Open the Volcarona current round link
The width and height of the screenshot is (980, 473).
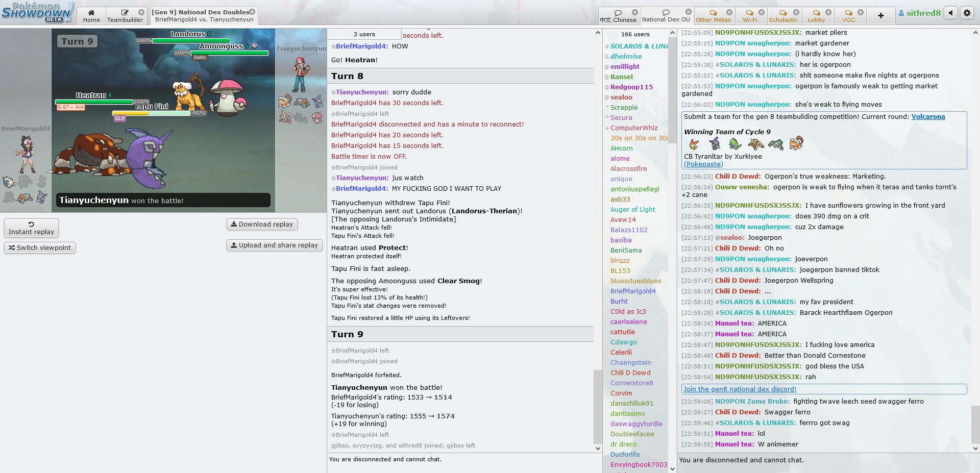[928, 117]
